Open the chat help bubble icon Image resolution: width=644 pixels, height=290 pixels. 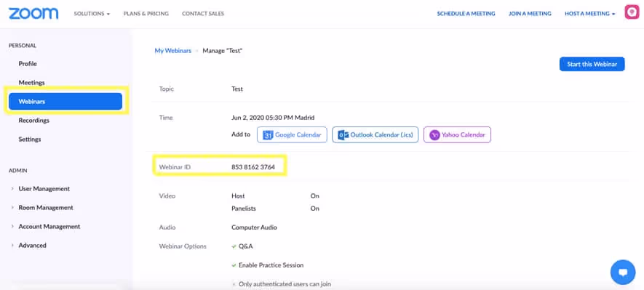[623, 272]
